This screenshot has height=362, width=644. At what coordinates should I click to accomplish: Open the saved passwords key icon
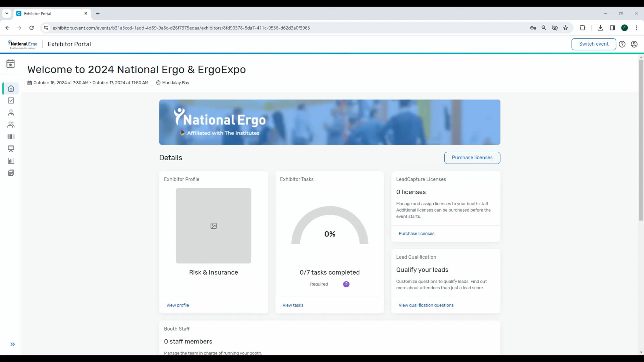point(533,28)
